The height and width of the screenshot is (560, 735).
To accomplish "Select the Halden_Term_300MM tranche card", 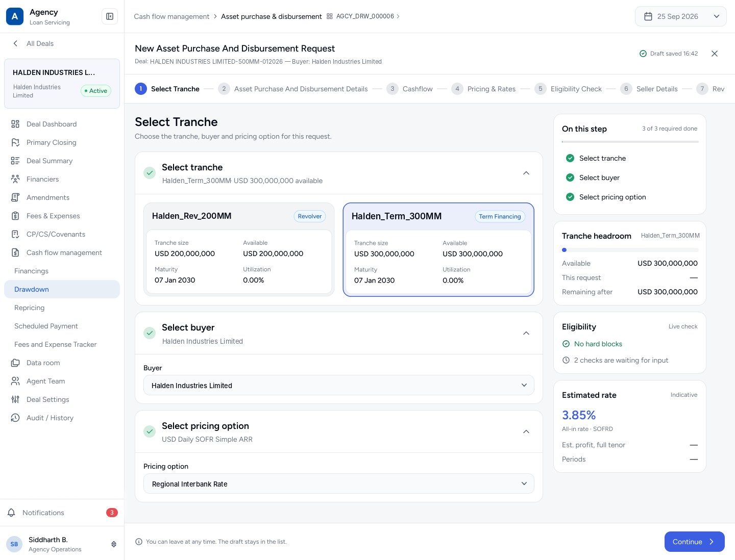I will [x=438, y=249].
